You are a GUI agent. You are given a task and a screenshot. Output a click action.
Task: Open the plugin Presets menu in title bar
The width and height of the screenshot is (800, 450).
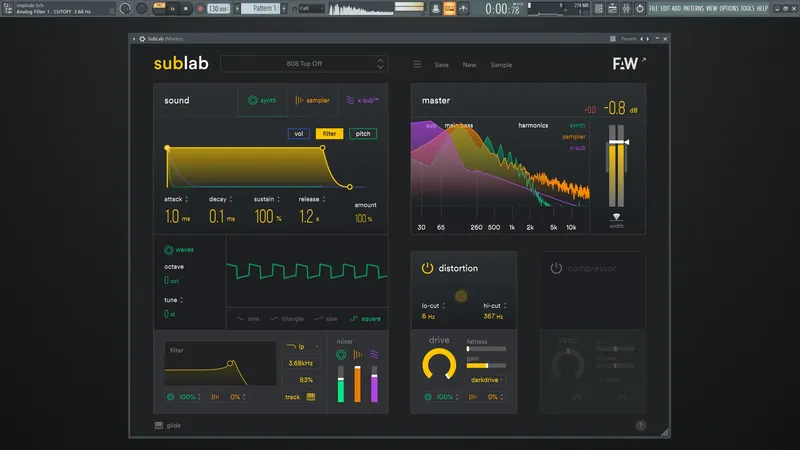629,38
